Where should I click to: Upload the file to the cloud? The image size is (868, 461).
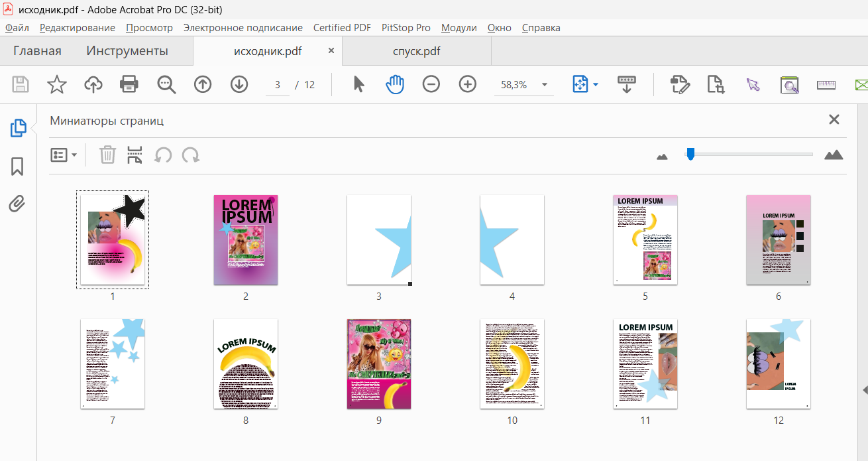pyautogui.click(x=93, y=84)
